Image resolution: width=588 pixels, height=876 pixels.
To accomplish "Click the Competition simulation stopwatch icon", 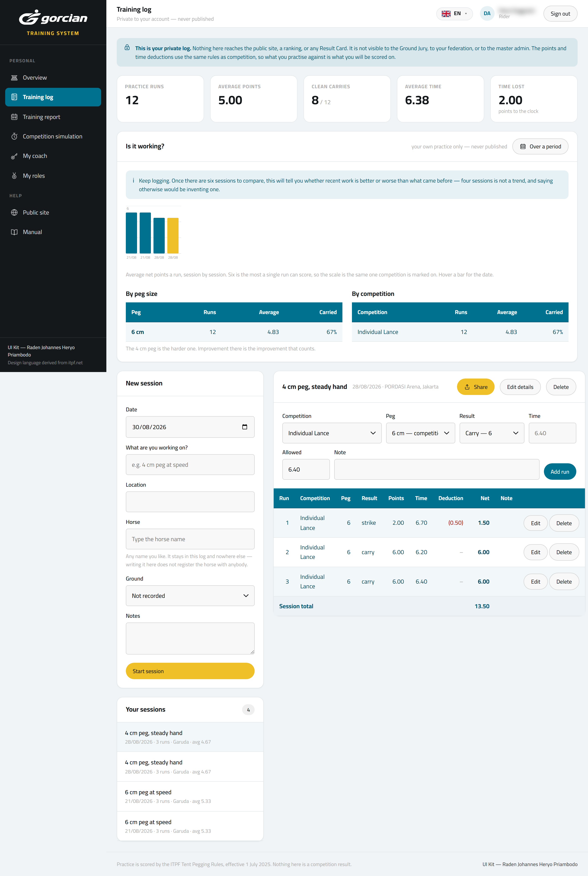I will (x=14, y=136).
